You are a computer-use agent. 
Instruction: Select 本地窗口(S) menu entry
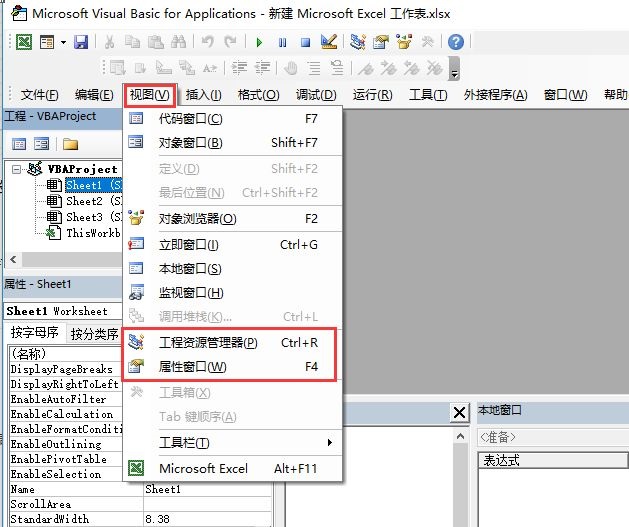point(233,269)
